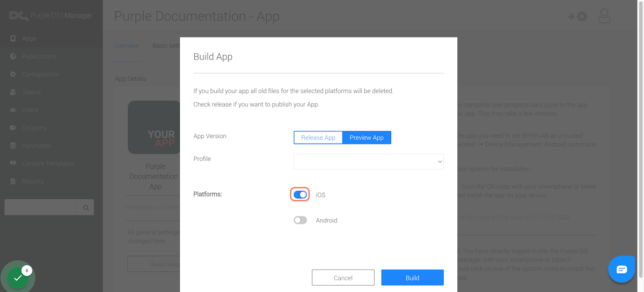Switch to the Basic settings tab
The width and height of the screenshot is (644, 292).
click(x=166, y=46)
